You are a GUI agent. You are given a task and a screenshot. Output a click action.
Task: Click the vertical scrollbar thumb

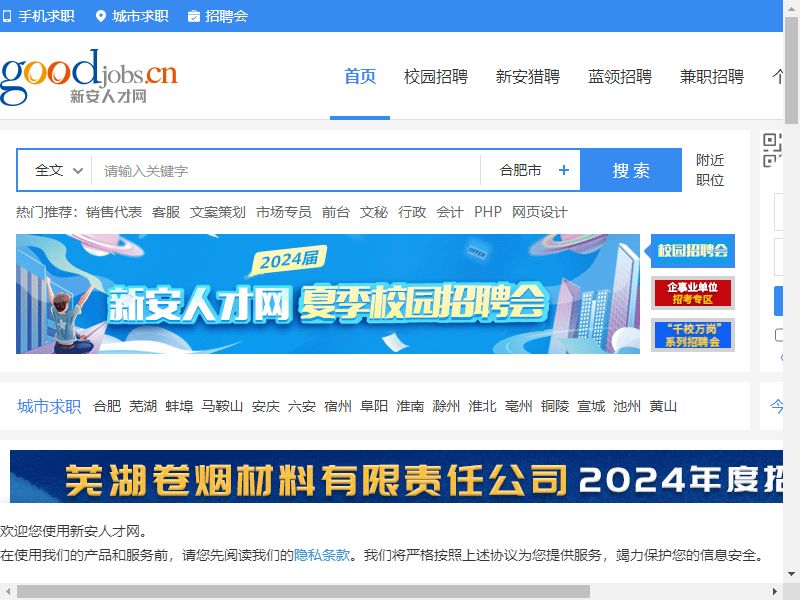click(x=791, y=70)
